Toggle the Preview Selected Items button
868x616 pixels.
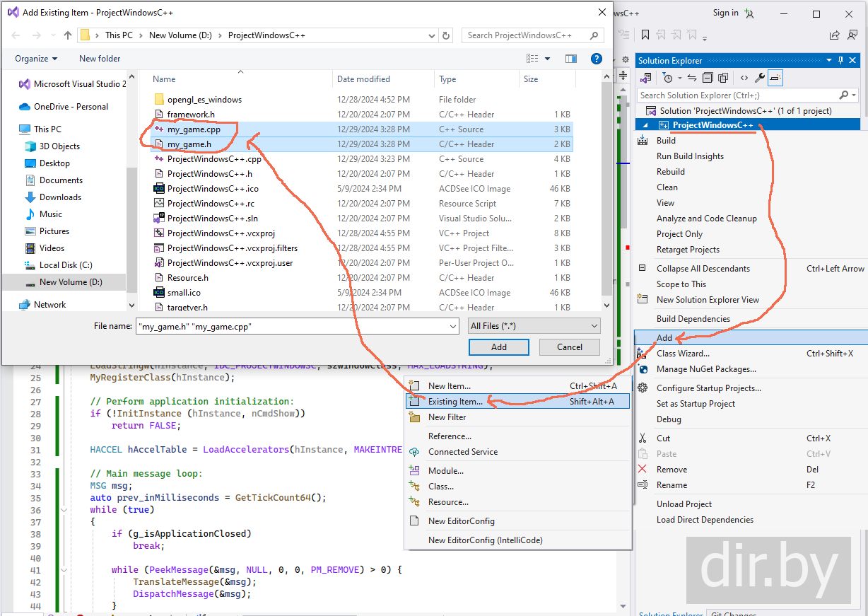point(775,78)
